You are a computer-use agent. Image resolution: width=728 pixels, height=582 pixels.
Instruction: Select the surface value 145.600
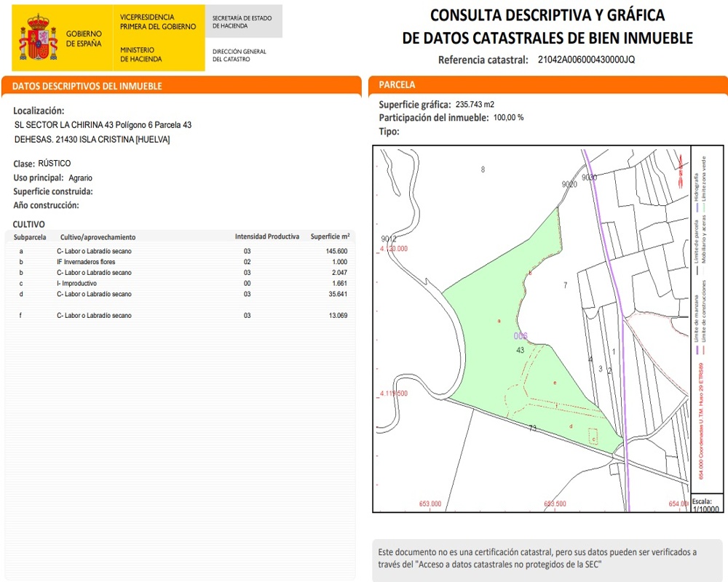coord(336,251)
